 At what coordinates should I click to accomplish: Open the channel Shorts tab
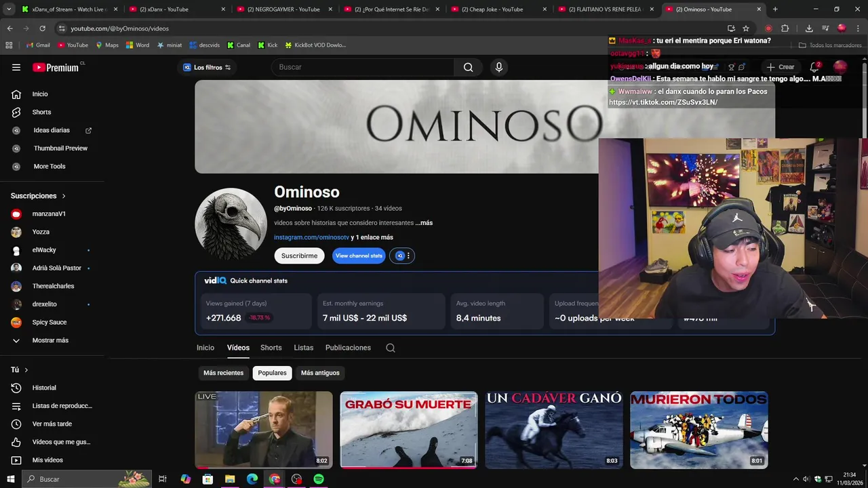(x=271, y=348)
